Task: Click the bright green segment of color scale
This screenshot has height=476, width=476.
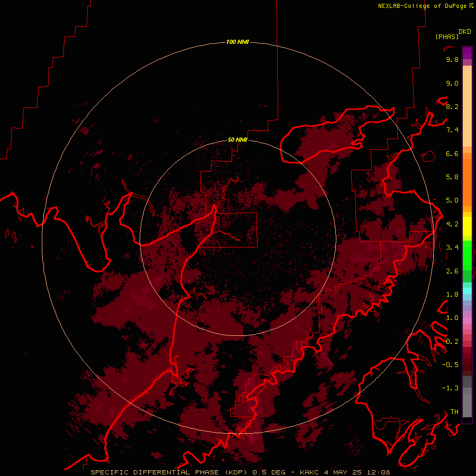Action: (x=467, y=254)
